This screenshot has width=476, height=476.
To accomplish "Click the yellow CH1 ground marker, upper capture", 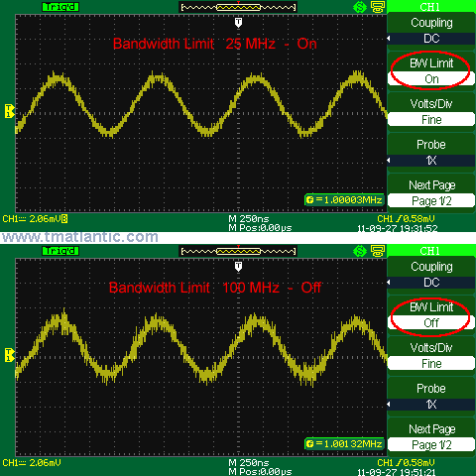I will coord(9,111).
